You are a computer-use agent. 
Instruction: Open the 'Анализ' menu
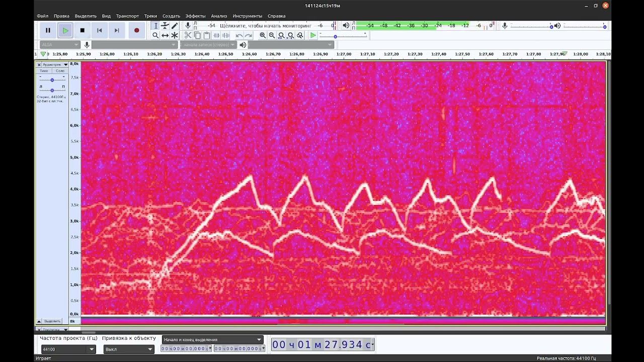coord(219,16)
